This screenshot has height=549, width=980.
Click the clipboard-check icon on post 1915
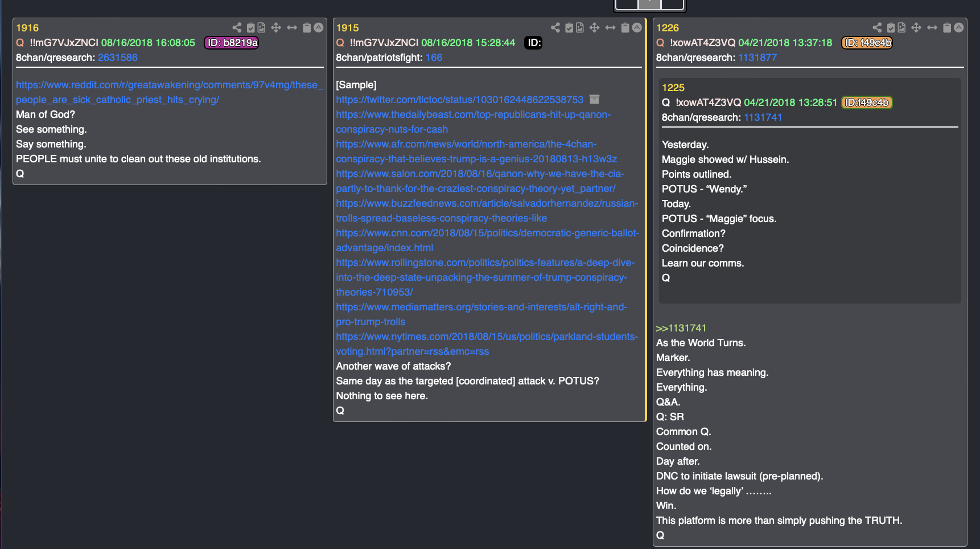coord(569,27)
